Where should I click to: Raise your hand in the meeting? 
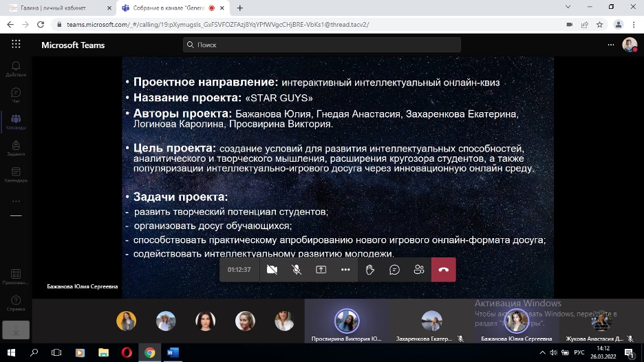(x=370, y=270)
